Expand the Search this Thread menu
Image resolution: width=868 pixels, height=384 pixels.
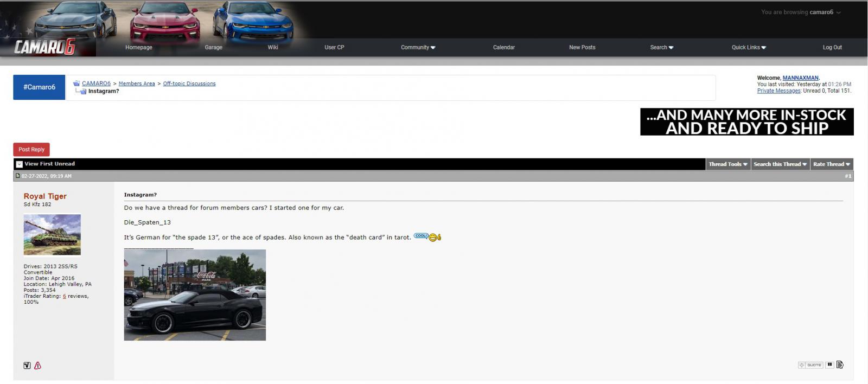click(780, 164)
